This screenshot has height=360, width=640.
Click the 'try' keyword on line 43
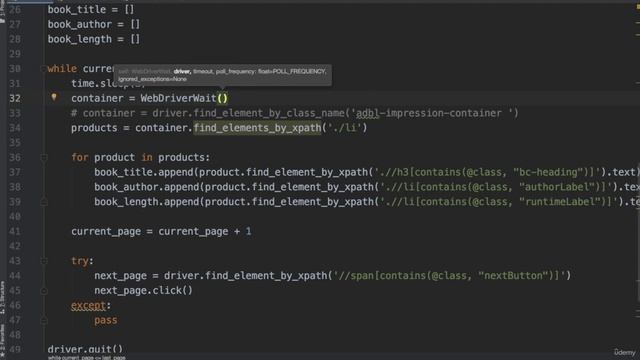(80, 261)
